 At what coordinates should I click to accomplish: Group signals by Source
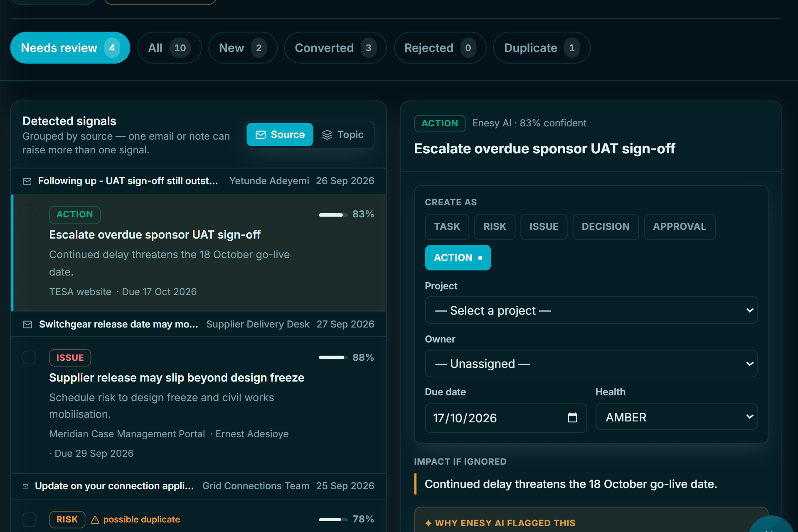pos(280,135)
